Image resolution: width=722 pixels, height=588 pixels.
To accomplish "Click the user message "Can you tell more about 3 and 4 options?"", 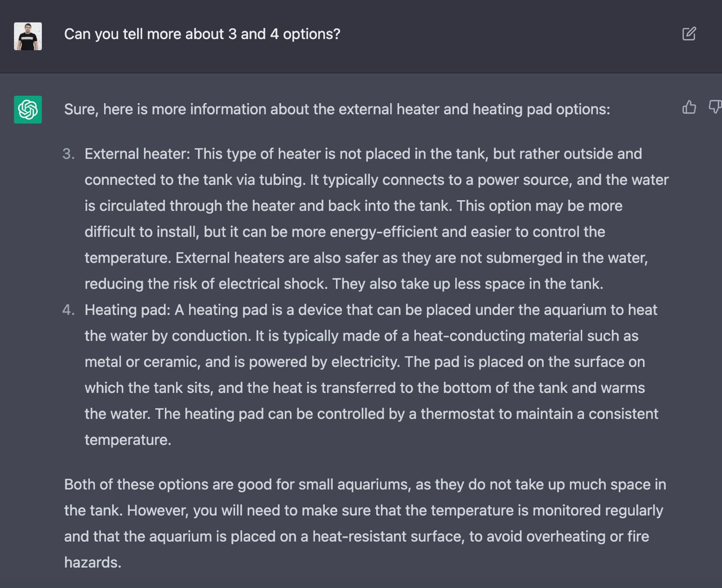I will pos(202,34).
